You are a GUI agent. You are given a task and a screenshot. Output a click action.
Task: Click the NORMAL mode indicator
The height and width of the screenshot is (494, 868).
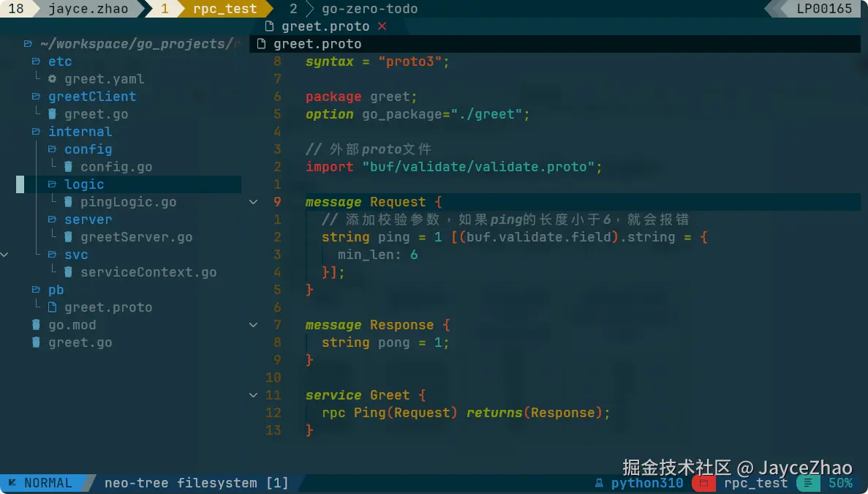point(48,483)
